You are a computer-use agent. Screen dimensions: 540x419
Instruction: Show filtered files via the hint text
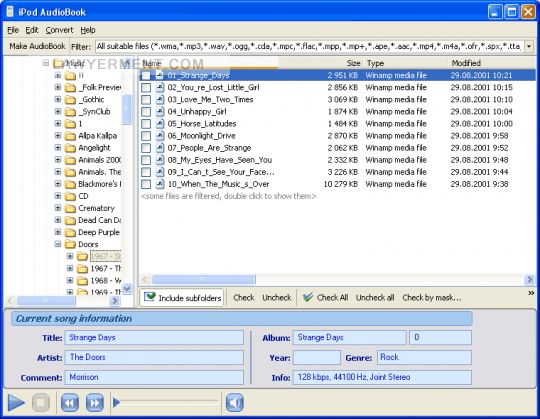click(228, 196)
